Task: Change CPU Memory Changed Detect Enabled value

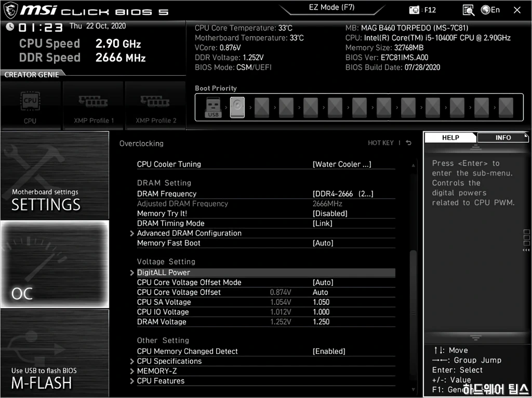Action: pos(329,351)
